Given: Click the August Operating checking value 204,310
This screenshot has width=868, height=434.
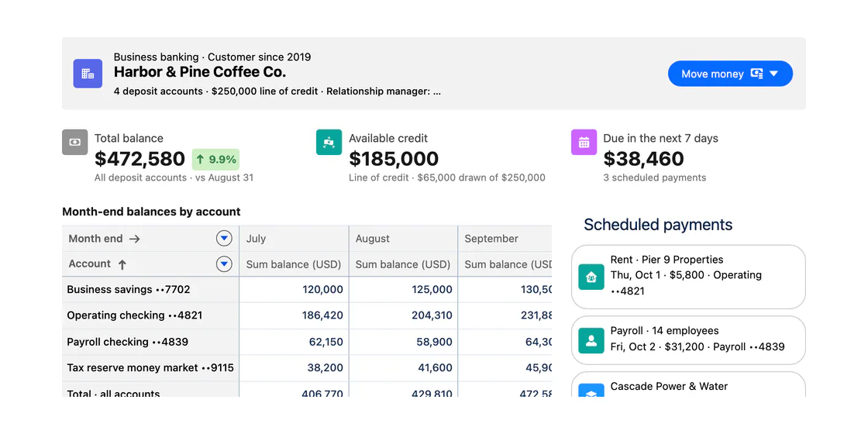Looking at the screenshot, I should point(432,315).
